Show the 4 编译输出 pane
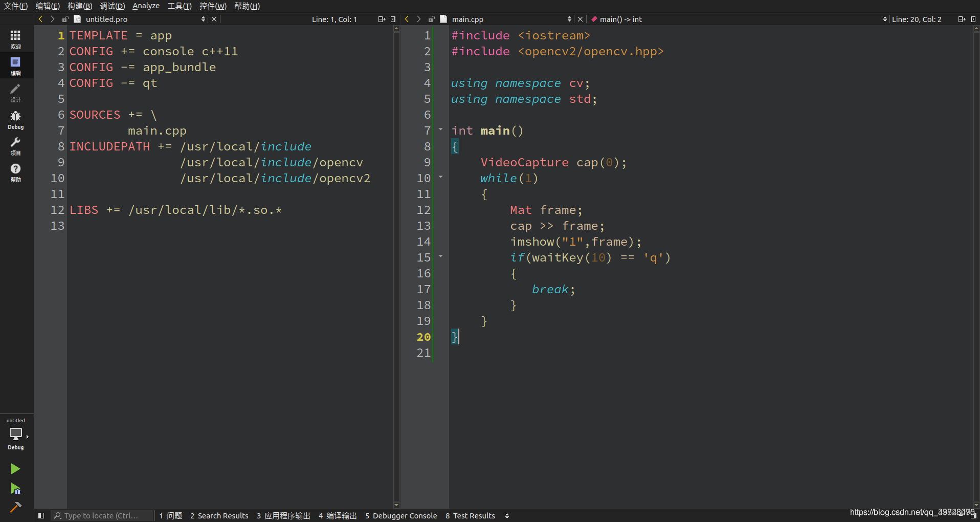 coord(338,516)
